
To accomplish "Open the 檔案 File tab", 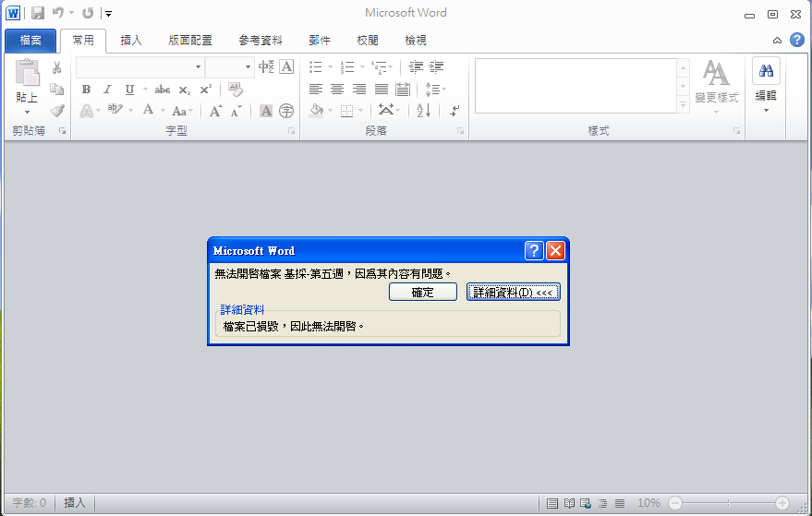I will click(x=30, y=41).
